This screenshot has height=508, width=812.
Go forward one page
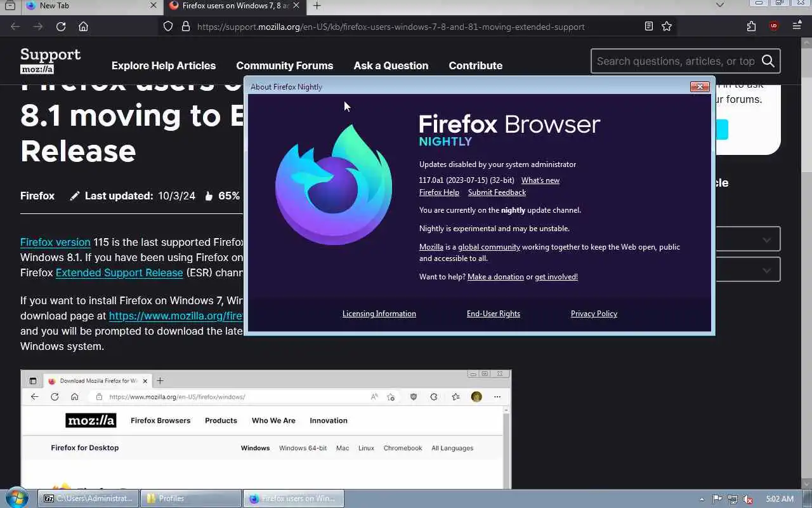[38, 27]
